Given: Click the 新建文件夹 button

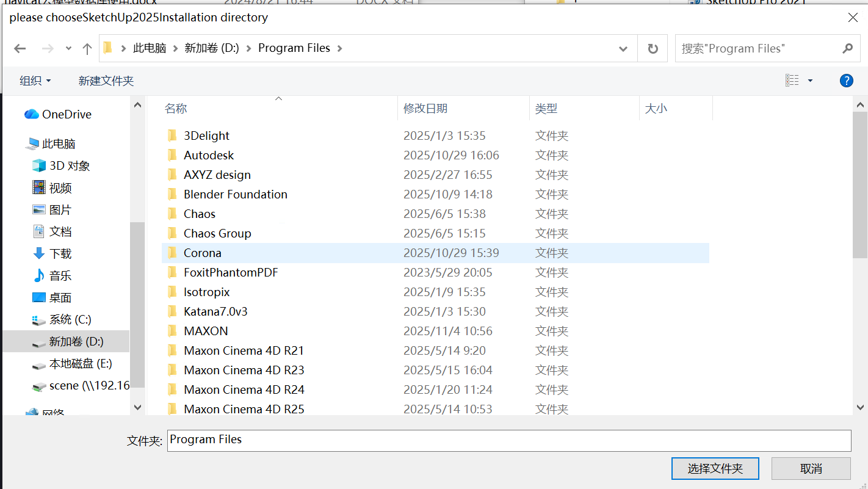Looking at the screenshot, I should [x=106, y=81].
